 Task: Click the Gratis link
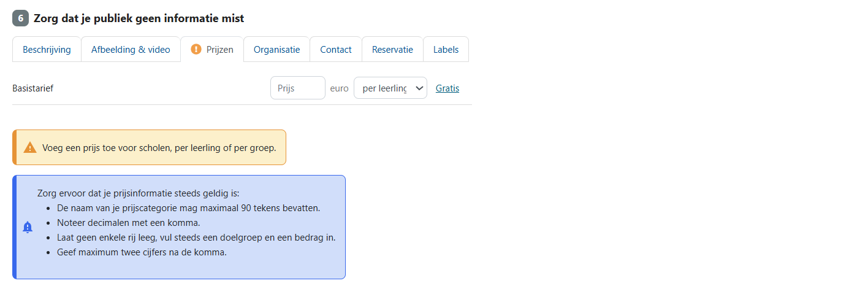click(447, 88)
